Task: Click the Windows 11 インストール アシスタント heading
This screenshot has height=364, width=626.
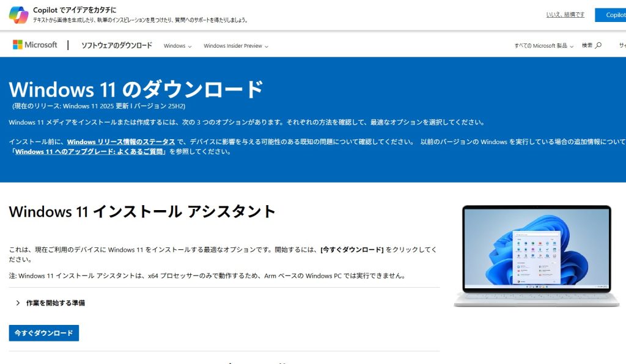Action: click(142, 212)
